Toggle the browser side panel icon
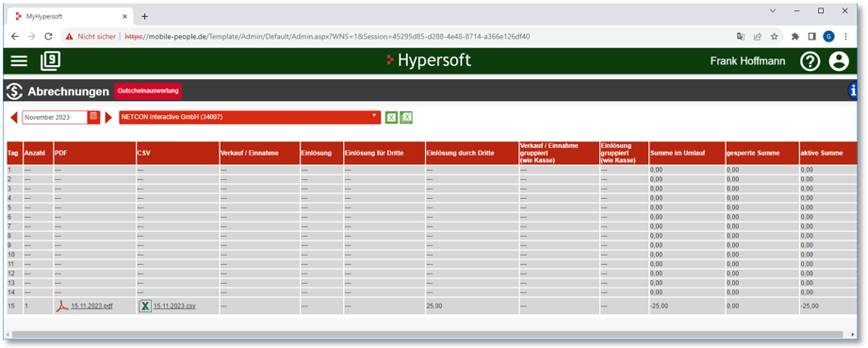 pyautogui.click(x=812, y=37)
